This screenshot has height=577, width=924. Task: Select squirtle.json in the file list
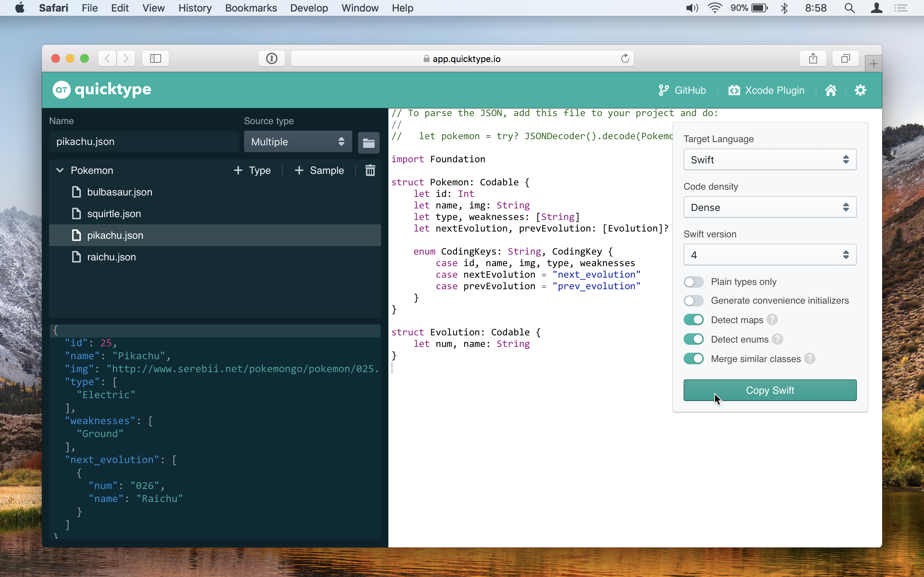coord(113,214)
